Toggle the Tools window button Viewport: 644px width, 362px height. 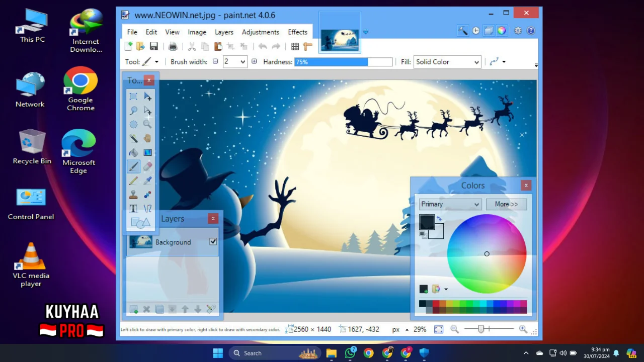(462, 31)
